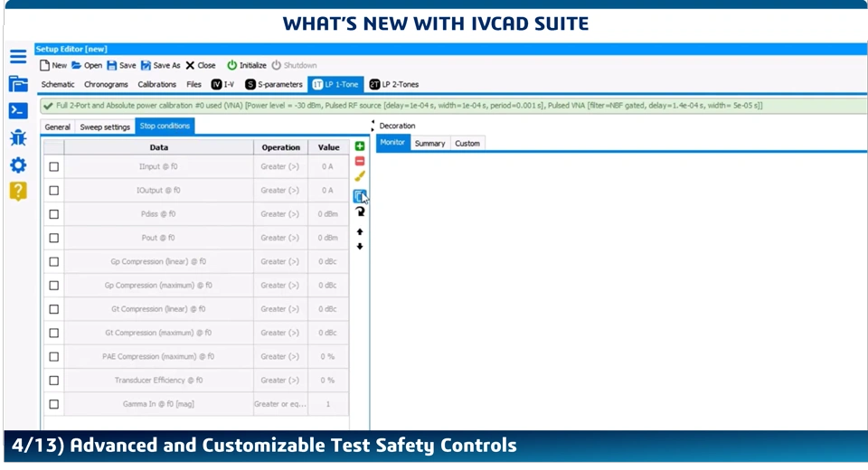Move the condition down with down arrow
Viewport: 868px width, 470px height.
pos(360,247)
